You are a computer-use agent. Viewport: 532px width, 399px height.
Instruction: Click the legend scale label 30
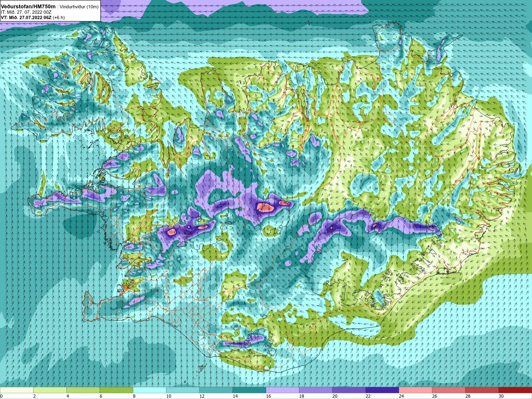tap(501, 396)
